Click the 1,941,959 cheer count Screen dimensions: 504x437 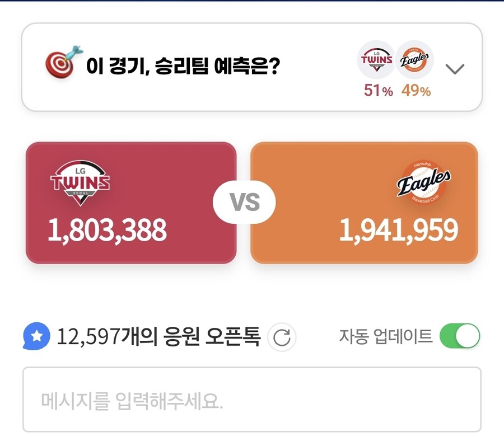[398, 230]
